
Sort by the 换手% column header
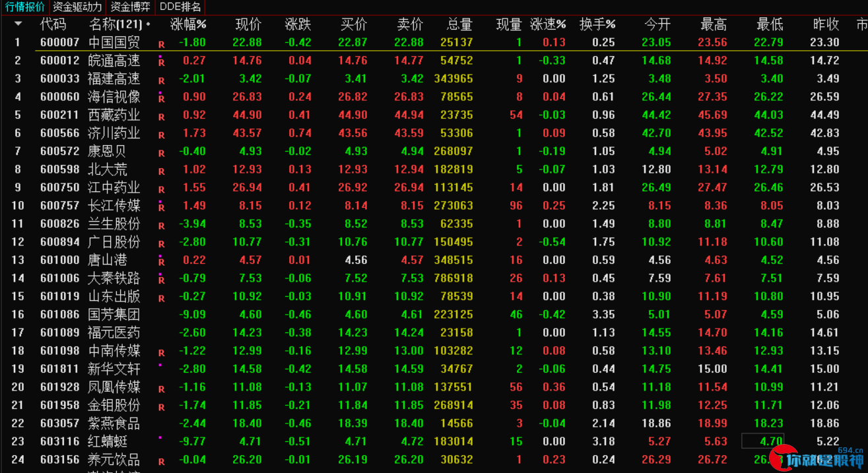pyautogui.click(x=597, y=24)
